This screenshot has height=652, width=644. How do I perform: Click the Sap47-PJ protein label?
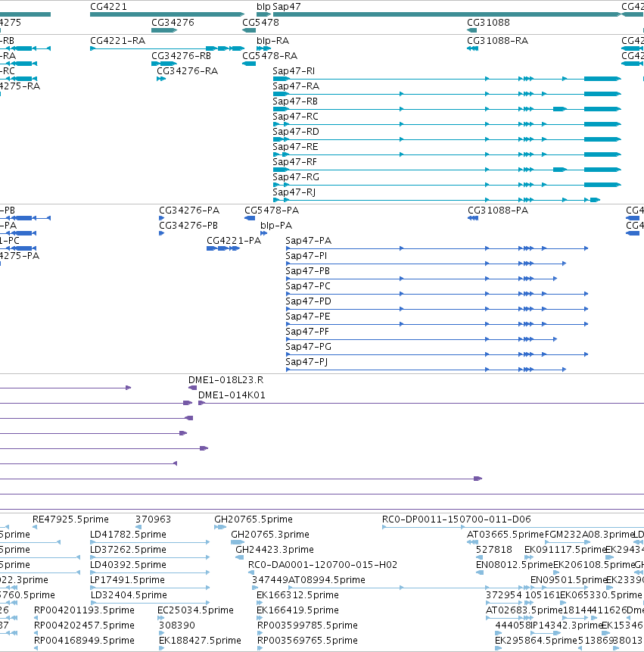click(306, 362)
